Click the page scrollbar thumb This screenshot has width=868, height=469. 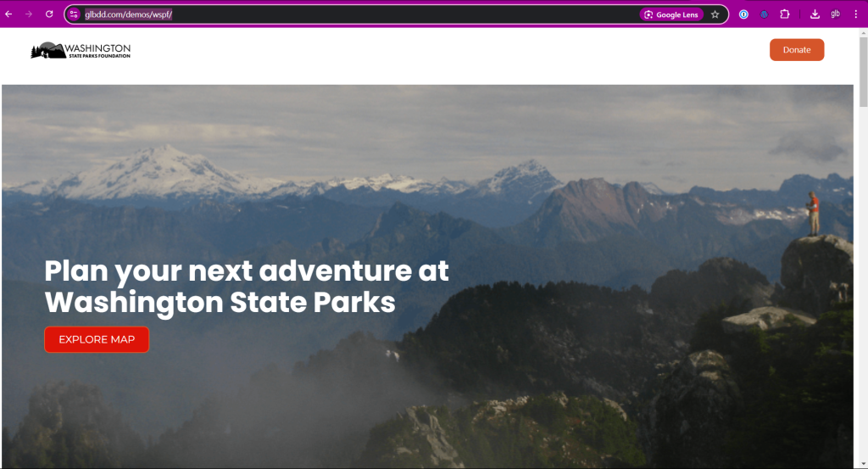[863, 72]
